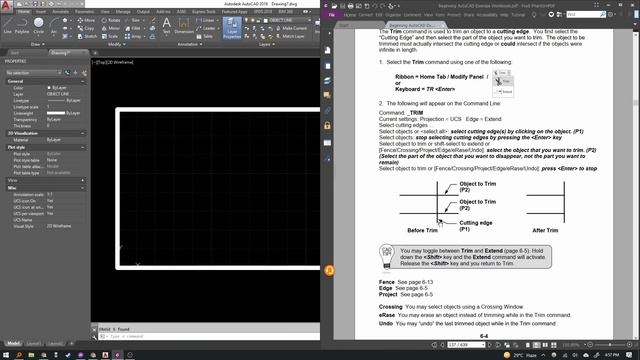Screen dimensions: 640x360
Task: Collapse the Misc section
Action: point(82,188)
